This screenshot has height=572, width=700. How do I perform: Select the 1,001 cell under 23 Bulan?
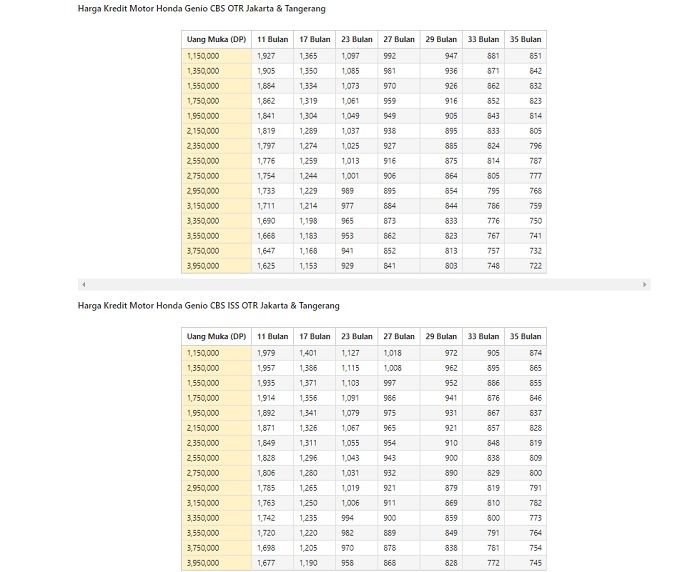point(357,176)
